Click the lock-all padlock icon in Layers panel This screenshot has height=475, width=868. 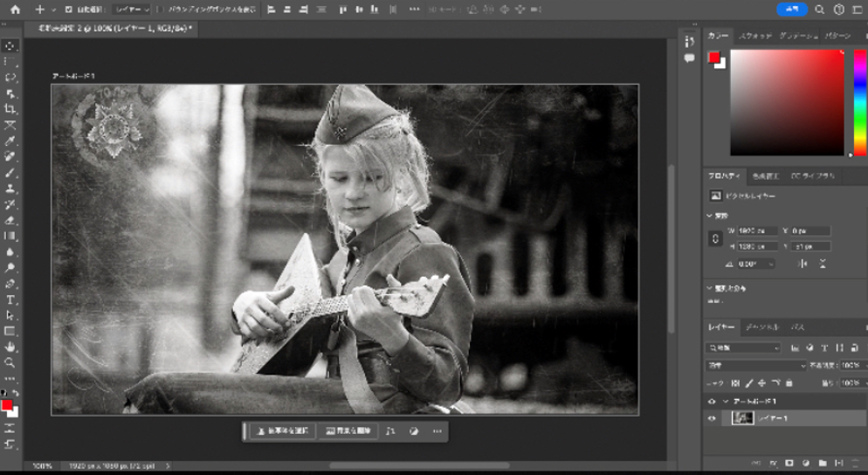(789, 382)
